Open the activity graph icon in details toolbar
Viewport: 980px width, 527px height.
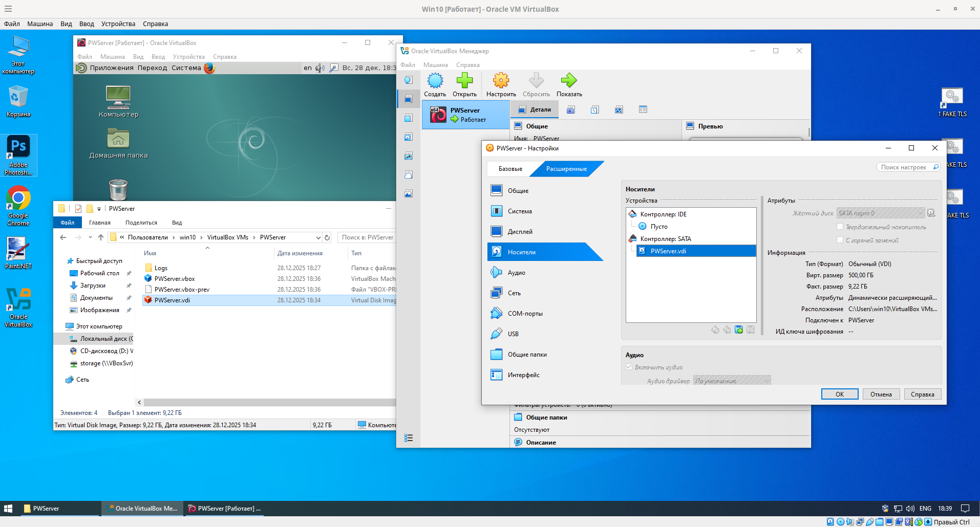[619, 109]
